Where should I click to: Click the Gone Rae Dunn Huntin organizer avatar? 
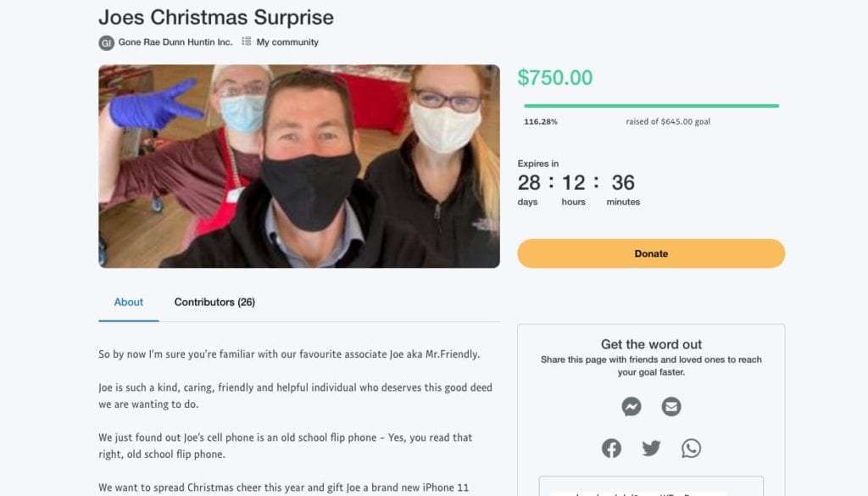point(107,42)
